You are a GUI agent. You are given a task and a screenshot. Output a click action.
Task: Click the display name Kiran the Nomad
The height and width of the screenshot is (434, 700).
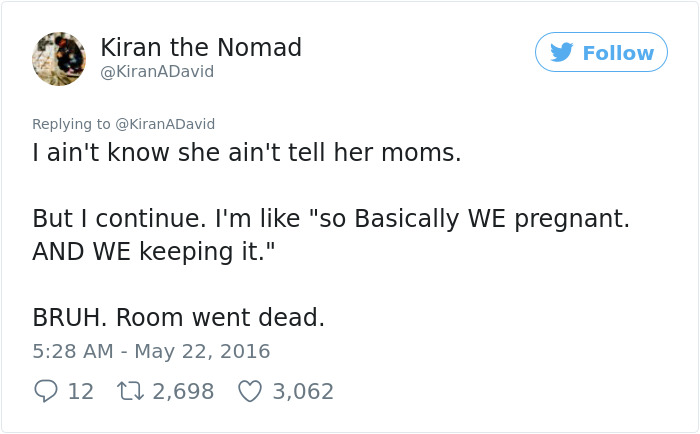coord(201,47)
